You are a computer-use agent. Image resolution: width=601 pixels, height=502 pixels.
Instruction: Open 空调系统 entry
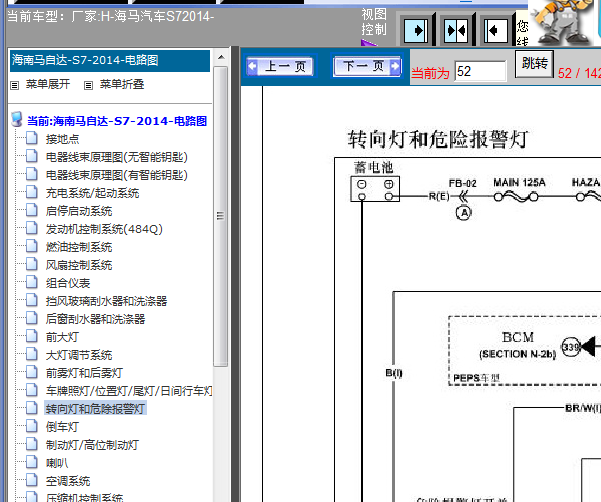[x=68, y=481]
